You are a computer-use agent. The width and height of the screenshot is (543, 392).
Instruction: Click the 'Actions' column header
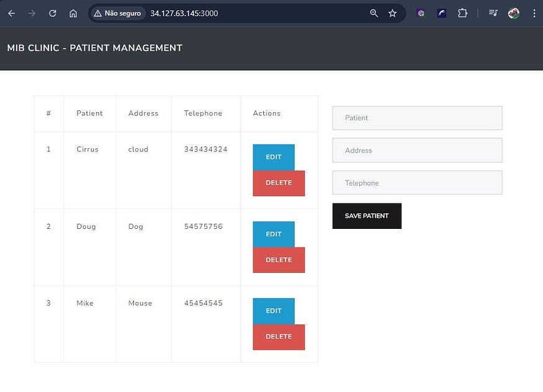click(x=267, y=113)
